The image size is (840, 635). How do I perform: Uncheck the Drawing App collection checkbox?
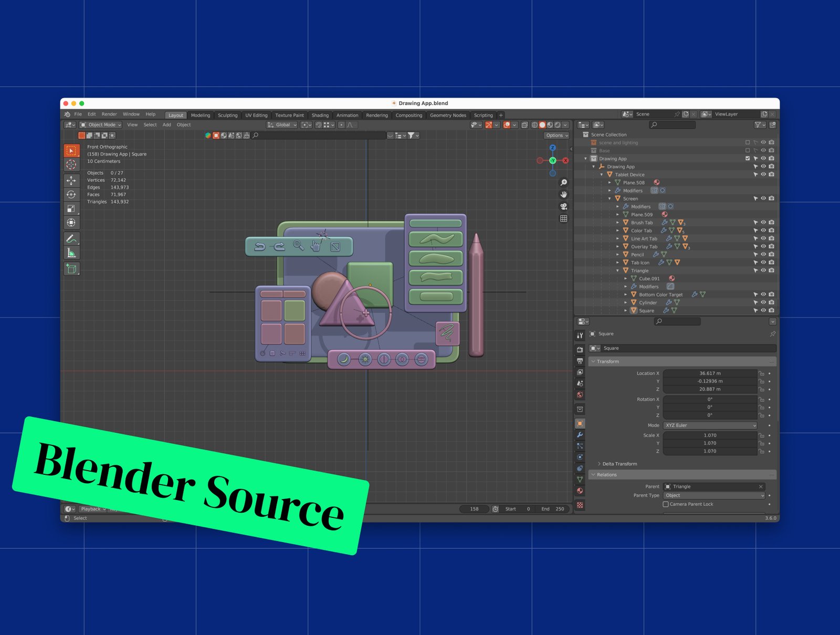click(x=748, y=159)
